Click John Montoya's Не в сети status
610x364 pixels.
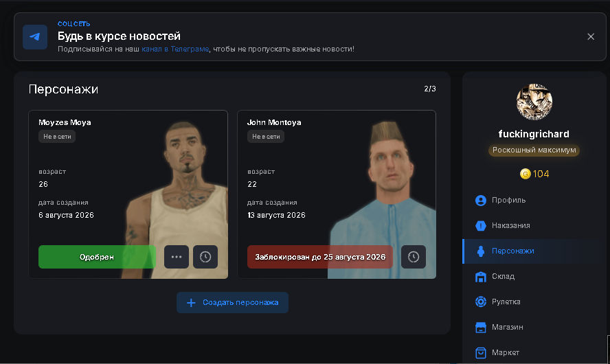point(266,137)
